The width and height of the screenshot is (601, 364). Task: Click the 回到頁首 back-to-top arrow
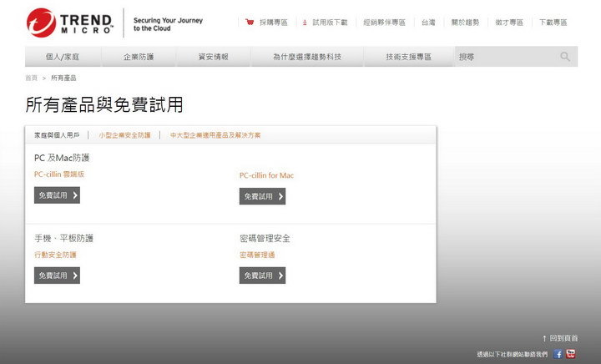544,338
